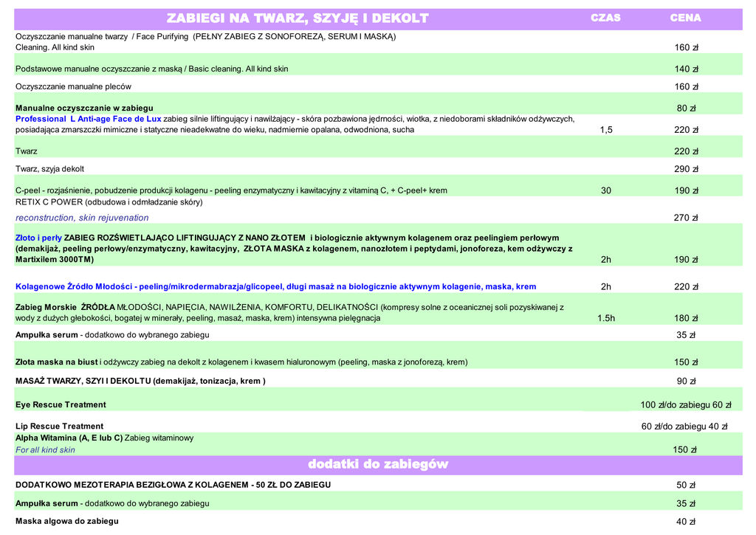Click the time value 30 for C-peel
This screenshot has height=535, width=756.
pyautogui.click(x=606, y=190)
